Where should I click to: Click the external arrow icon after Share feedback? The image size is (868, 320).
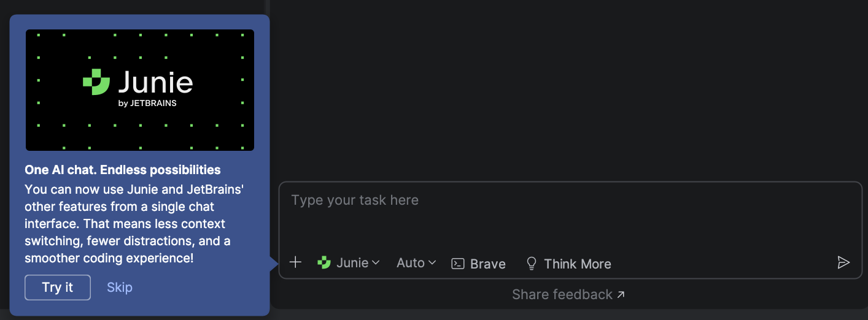coord(621,295)
